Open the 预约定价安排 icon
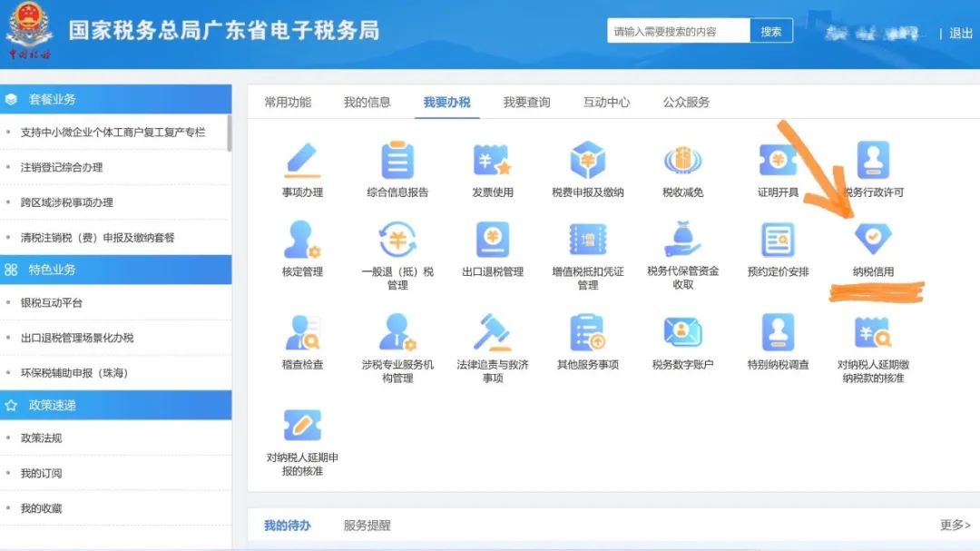 pyautogui.click(x=778, y=240)
